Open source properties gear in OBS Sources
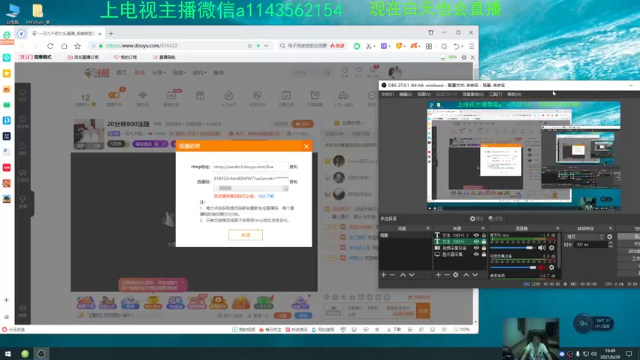Screen dimensions: 640x360 pyautogui.click(x=456, y=275)
